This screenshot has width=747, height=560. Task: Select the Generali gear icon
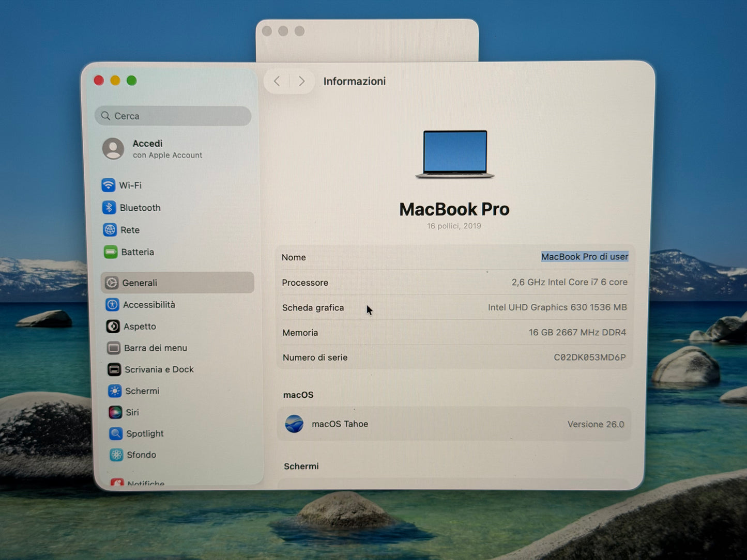112,283
